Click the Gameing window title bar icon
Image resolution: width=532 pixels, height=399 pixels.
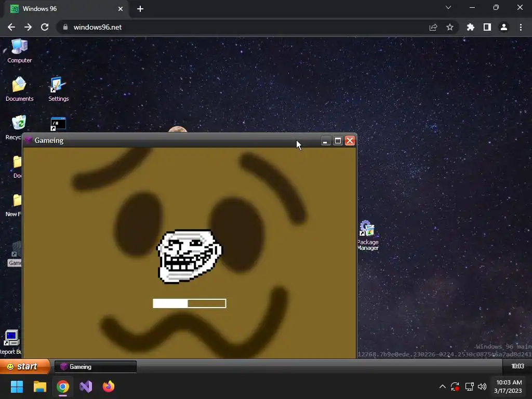click(x=29, y=140)
